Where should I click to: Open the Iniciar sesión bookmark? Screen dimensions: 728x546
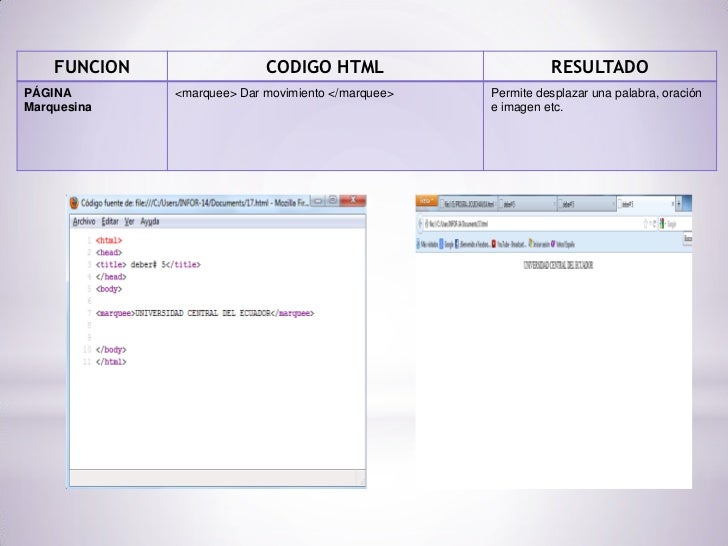point(539,244)
